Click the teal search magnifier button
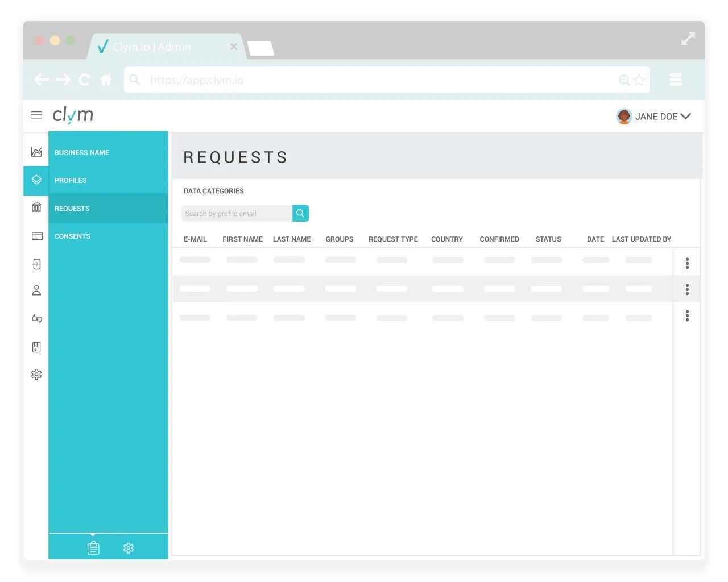Viewport: 728px width, 582px height. coord(300,213)
